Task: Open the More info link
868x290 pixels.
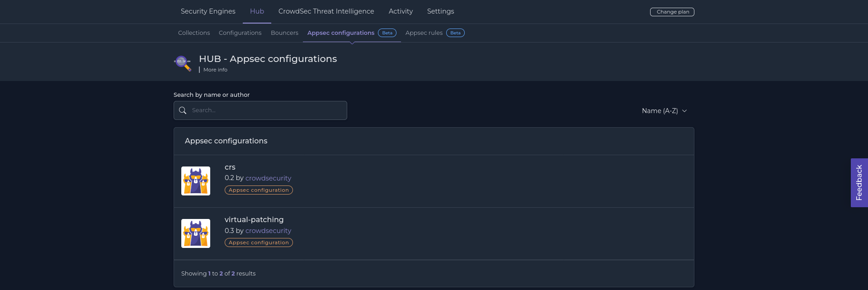Action: click(x=215, y=70)
